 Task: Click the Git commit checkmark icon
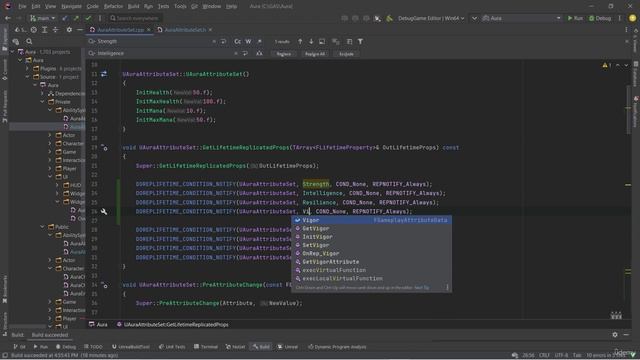[88, 18]
